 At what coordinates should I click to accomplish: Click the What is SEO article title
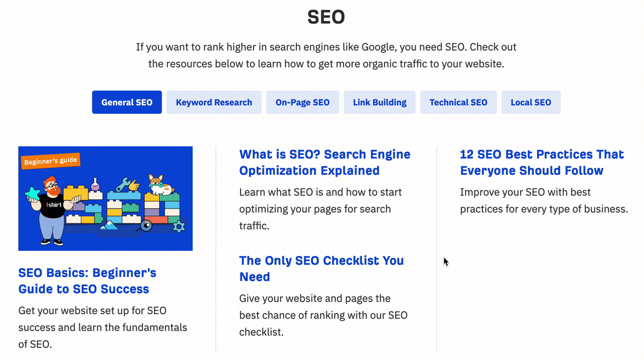tap(324, 163)
